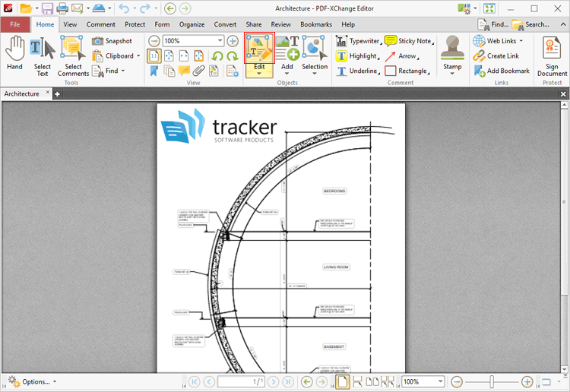Image resolution: width=570 pixels, height=392 pixels.
Task: Zoom in using the ribbon plus button
Action: pos(233,41)
